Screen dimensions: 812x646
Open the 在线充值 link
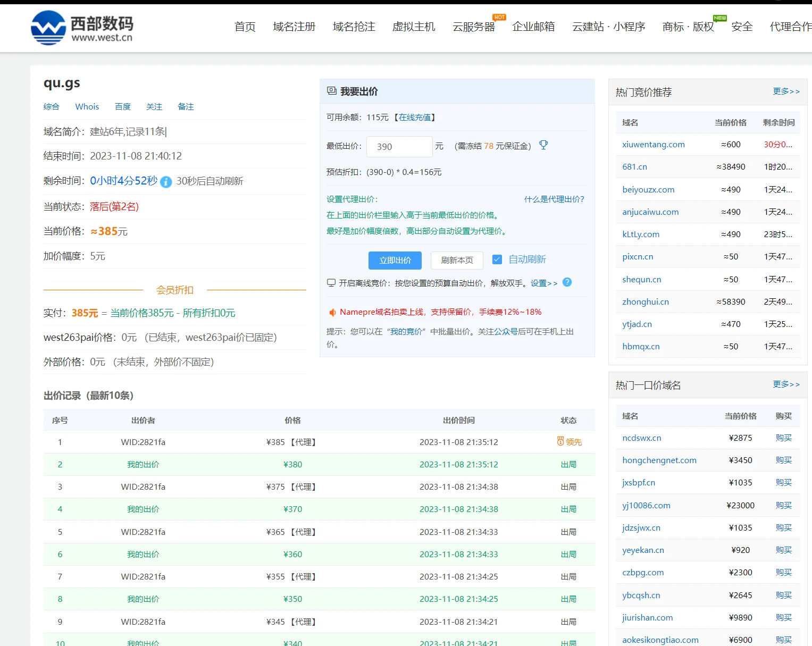click(x=415, y=118)
